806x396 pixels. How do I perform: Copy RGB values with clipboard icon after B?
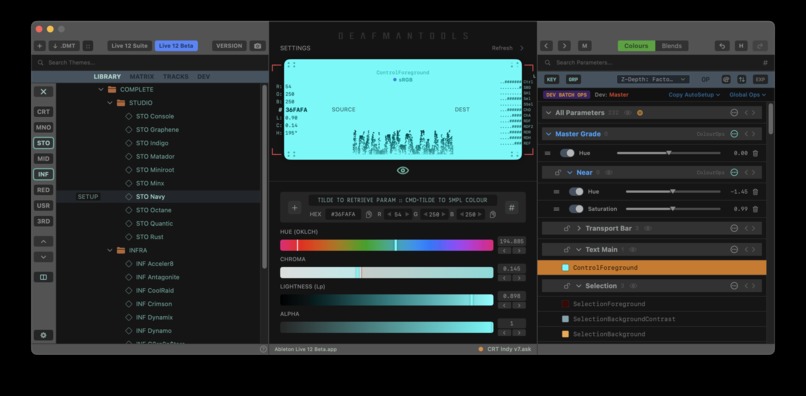tap(492, 214)
